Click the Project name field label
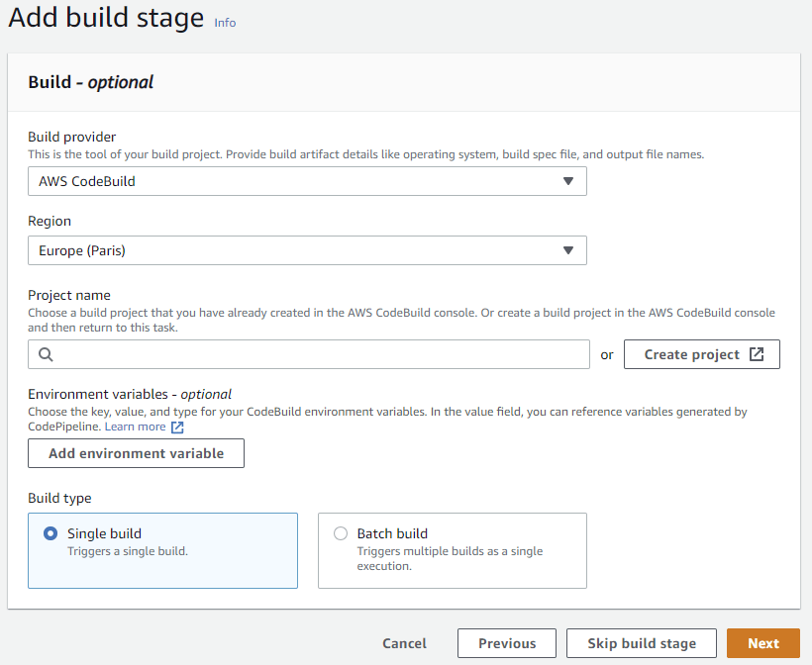This screenshot has height=665, width=812. tap(69, 295)
